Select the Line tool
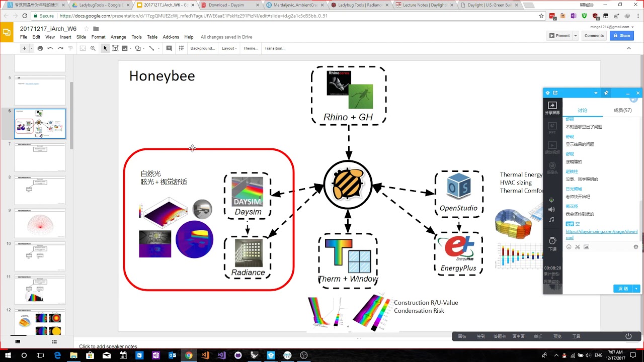Viewport: 644px width, 362px height. coord(151,48)
